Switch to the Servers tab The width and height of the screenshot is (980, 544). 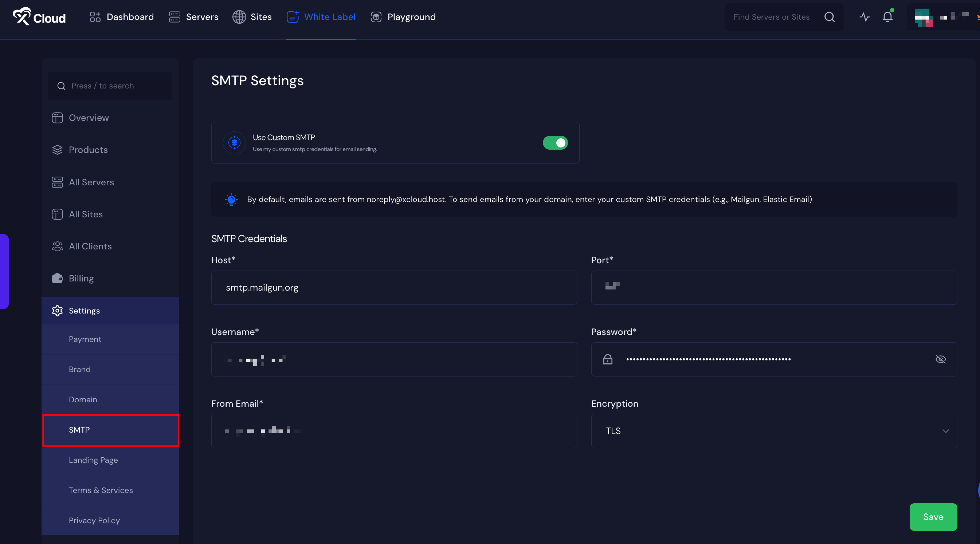[x=194, y=17]
